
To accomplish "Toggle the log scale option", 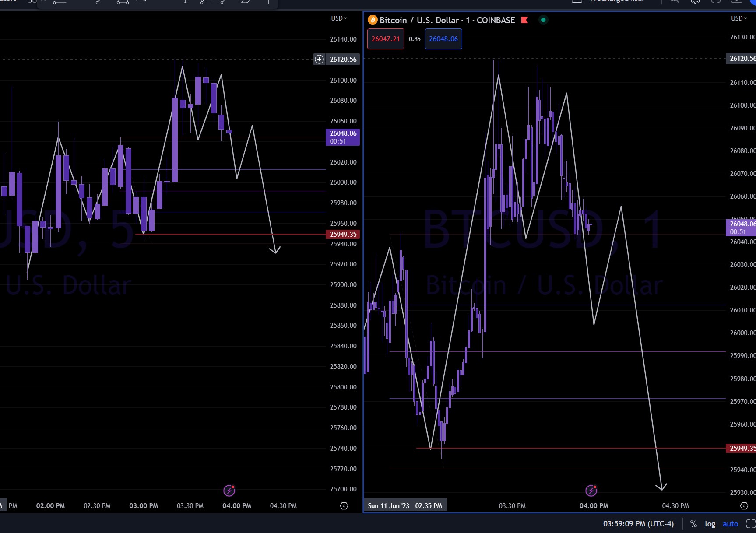I will (x=710, y=524).
